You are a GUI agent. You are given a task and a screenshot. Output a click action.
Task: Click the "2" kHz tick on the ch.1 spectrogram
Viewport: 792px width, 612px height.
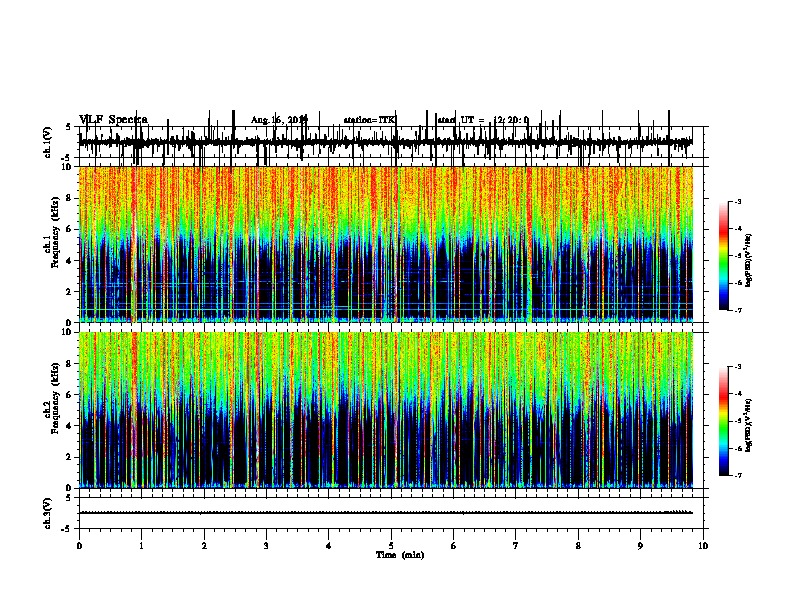(x=69, y=291)
